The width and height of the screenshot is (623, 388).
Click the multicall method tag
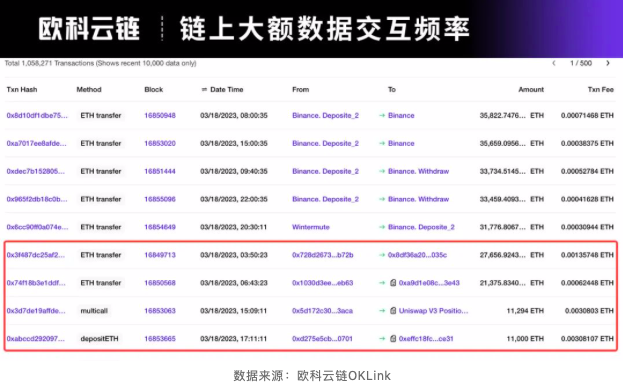pyautogui.click(x=94, y=311)
